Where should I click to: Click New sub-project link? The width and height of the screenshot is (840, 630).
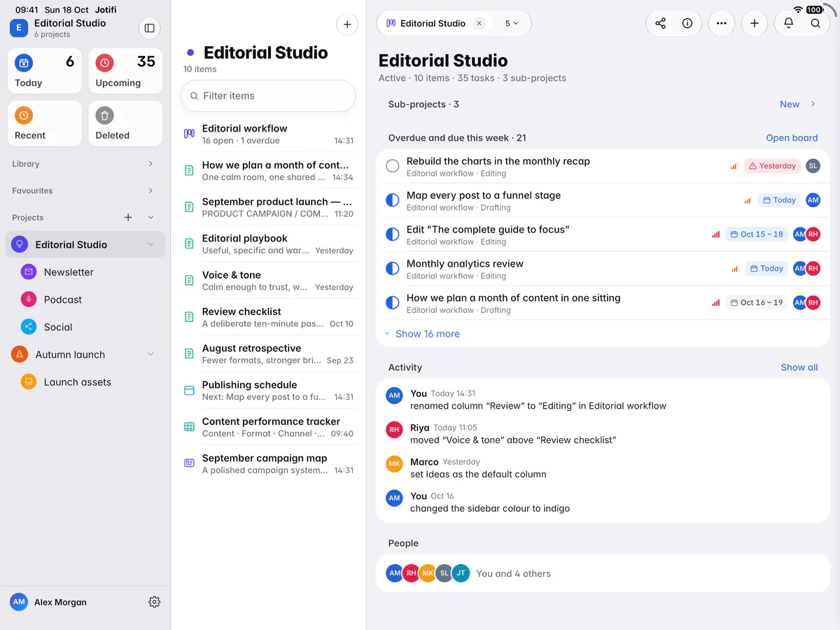click(790, 104)
